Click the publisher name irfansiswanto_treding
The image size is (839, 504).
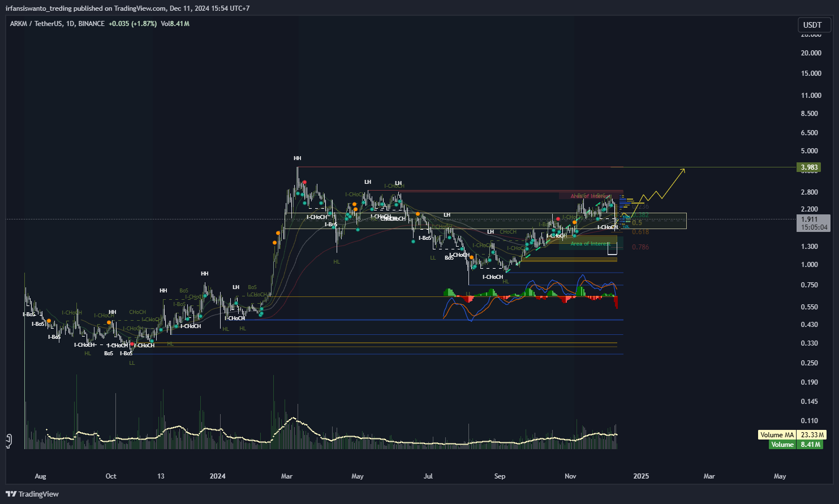[39, 8]
